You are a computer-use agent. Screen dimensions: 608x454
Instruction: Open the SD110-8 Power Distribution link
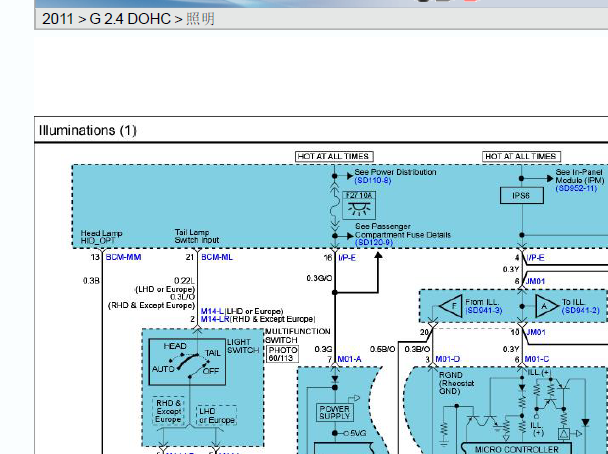[x=373, y=180]
